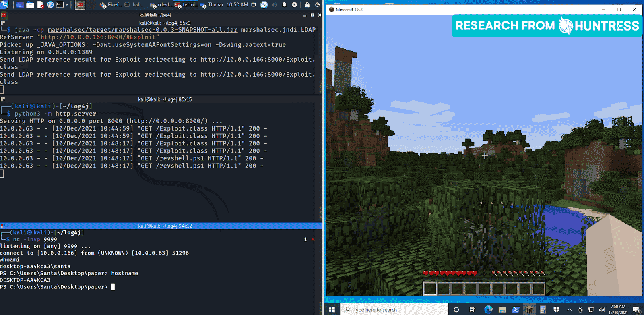
Task: Click the Windows clock showing 7:50 AM
Action: (618, 309)
